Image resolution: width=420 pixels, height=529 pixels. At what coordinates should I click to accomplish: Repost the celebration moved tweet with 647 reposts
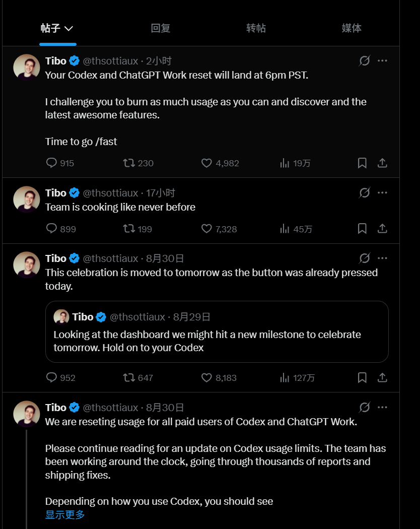pos(138,378)
